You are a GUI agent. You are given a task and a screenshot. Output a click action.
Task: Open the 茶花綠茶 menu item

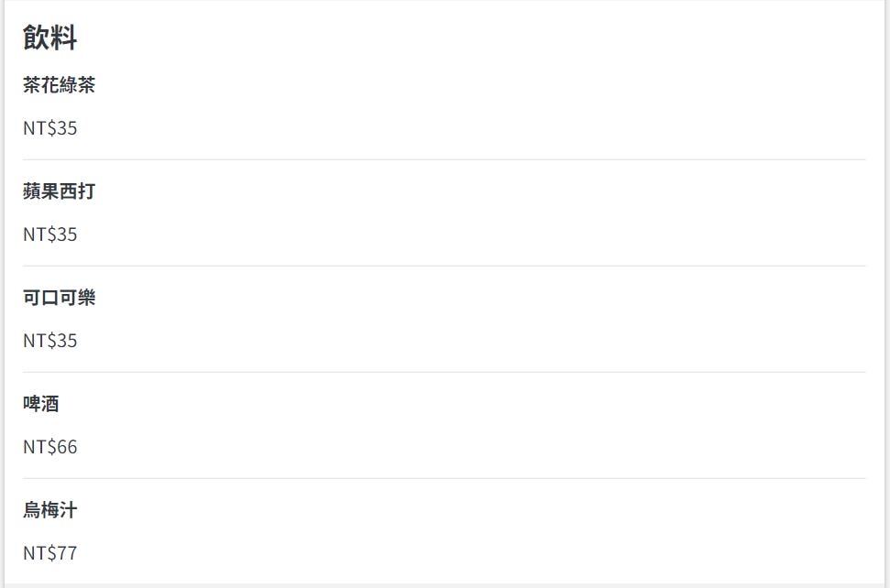coord(59,85)
